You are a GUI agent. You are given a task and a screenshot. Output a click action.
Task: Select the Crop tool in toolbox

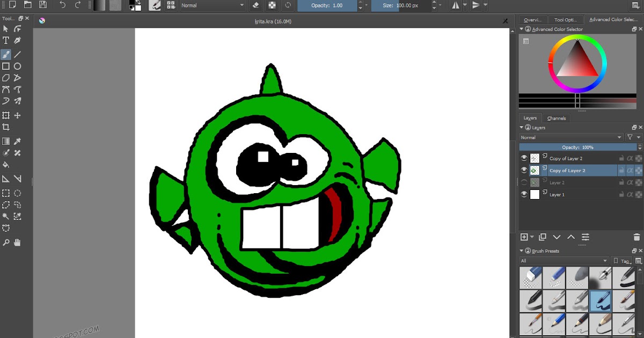coord(6,127)
